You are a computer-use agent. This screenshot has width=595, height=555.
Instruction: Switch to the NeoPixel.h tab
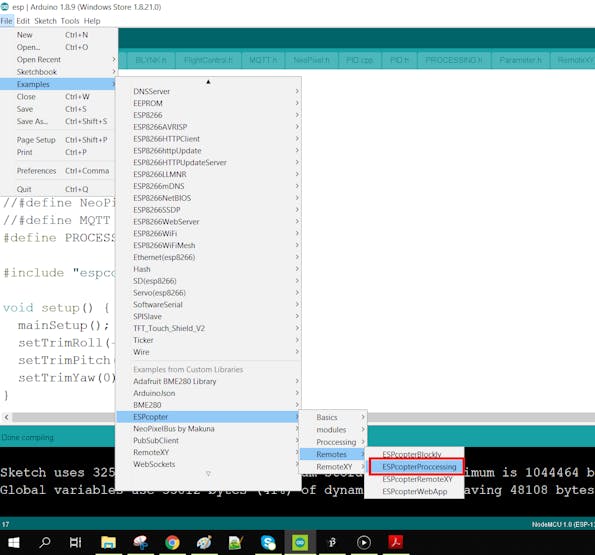(x=311, y=60)
